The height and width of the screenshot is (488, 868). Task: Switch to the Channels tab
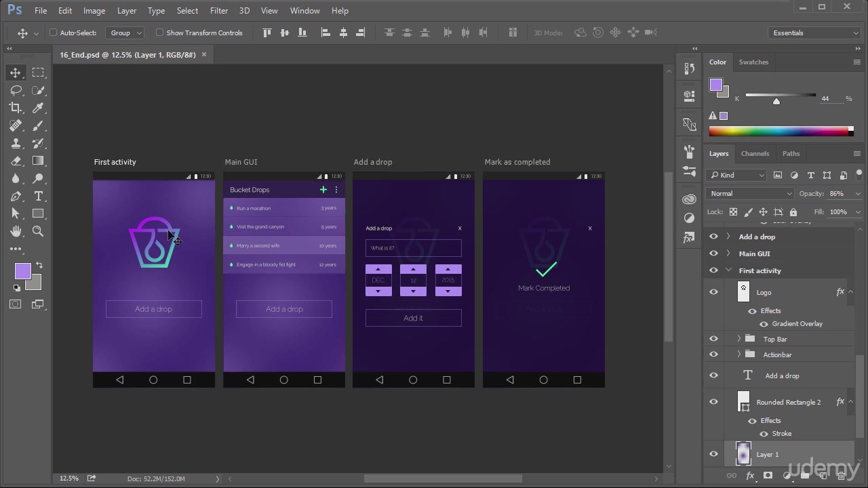755,154
